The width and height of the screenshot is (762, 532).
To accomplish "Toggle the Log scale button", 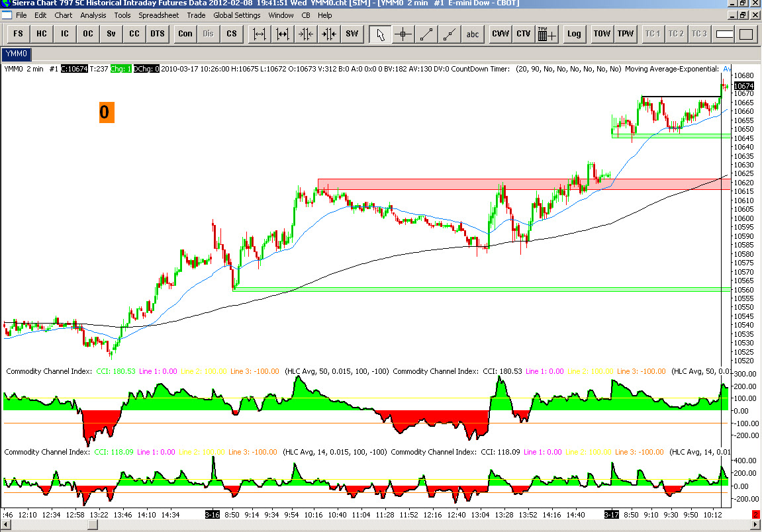I will tap(574, 34).
